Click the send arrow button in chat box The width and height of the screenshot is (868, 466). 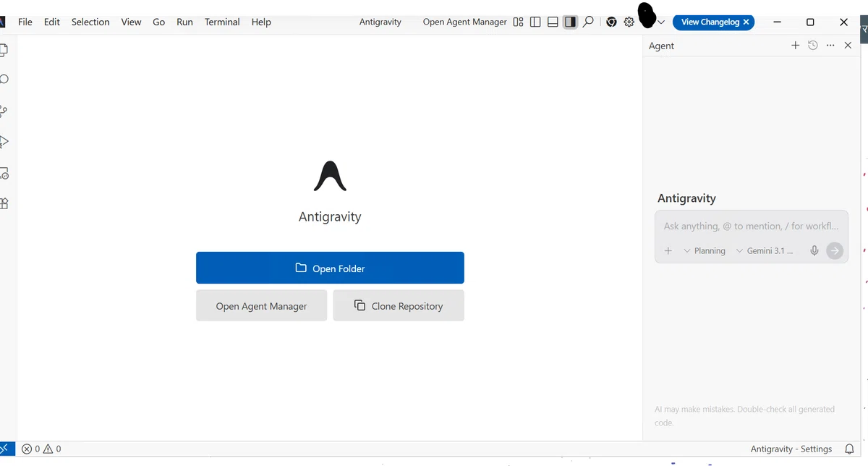point(835,250)
